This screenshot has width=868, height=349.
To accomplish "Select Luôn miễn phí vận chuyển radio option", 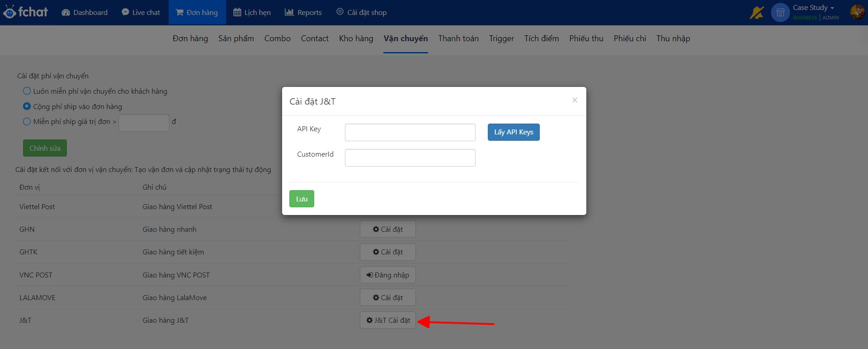I will [27, 91].
